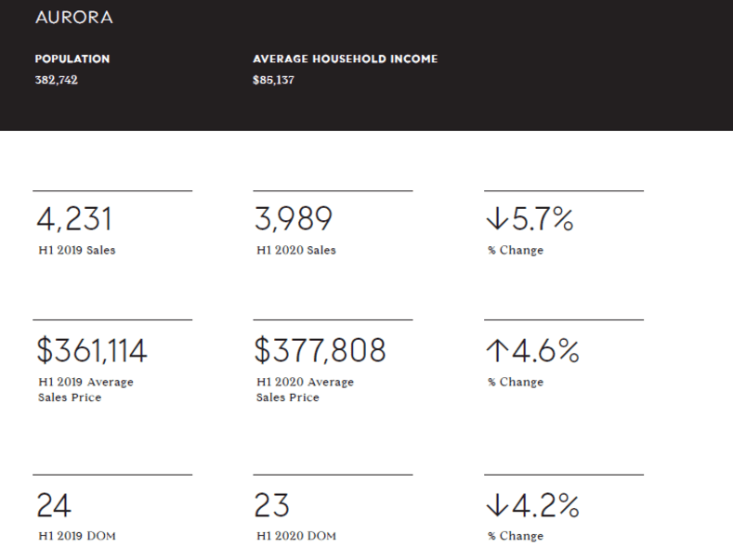Click the income value $85,137
733x560 pixels.
(273, 80)
